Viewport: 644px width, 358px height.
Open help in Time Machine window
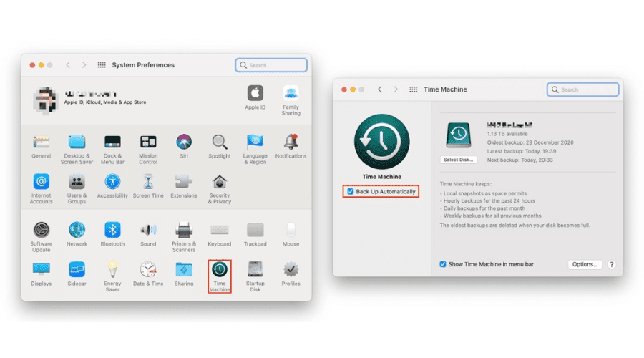(612, 264)
